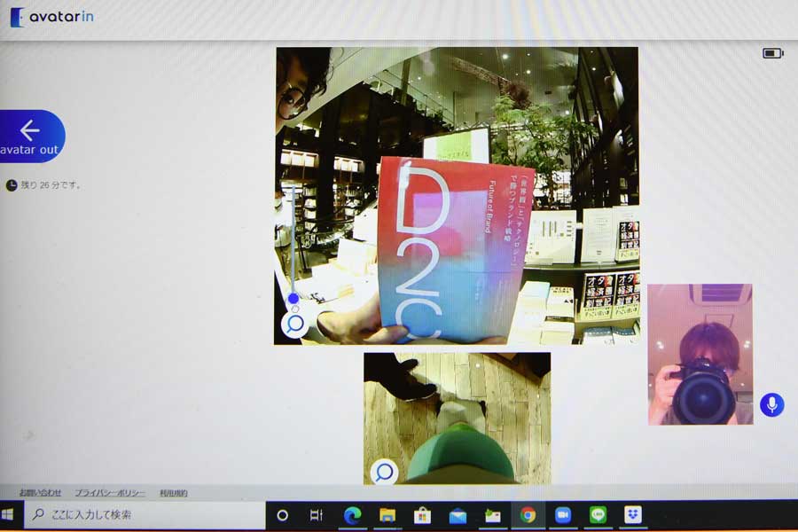
Task: Open the プライバシーポリシー footer link
Action: (110, 493)
